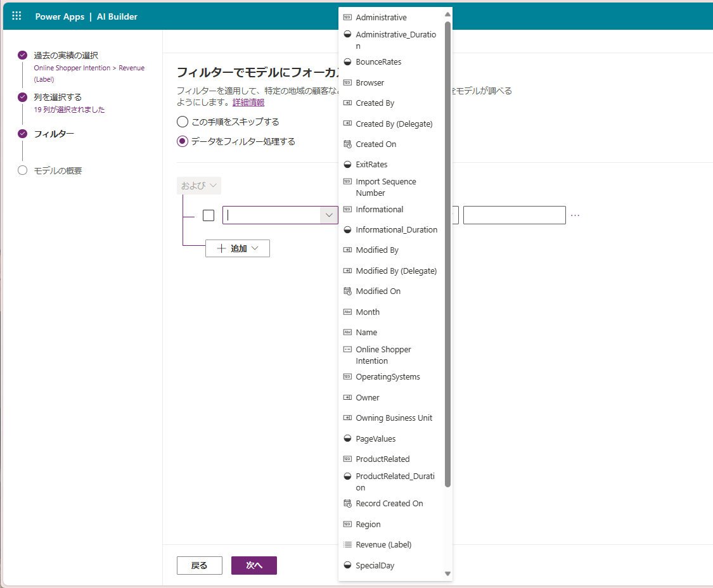Click the PageValues decimal icon
The image size is (713, 588).
pos(347,438)
